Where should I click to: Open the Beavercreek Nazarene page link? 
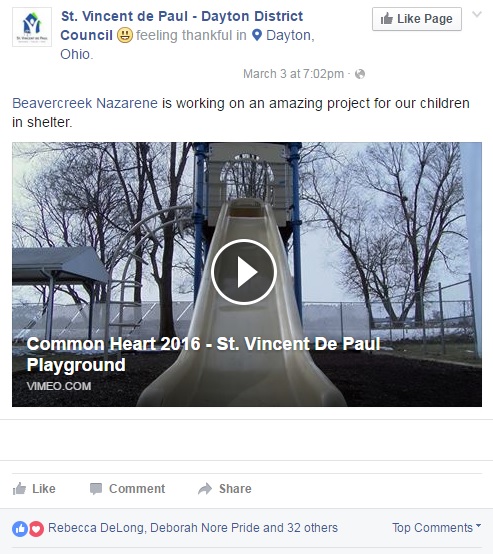[85, 103]
